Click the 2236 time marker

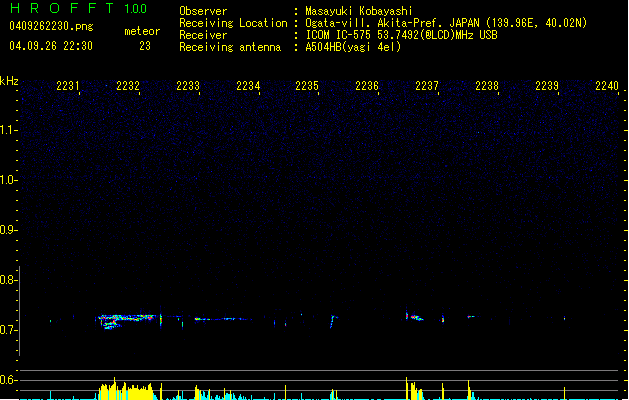367,86
